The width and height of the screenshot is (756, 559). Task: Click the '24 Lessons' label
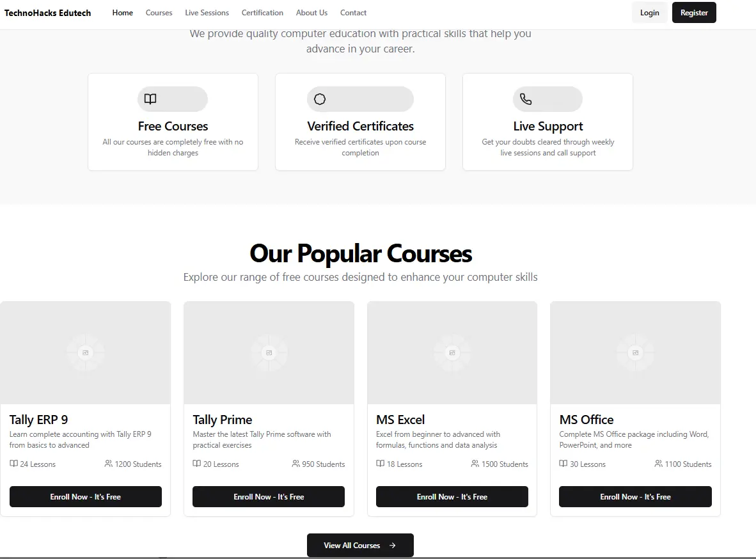pos(38,464)
